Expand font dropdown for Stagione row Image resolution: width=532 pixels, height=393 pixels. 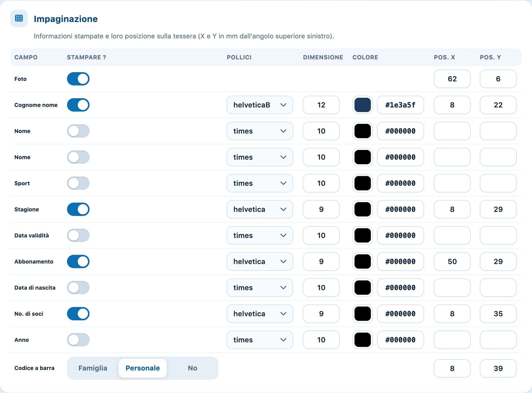coord(260,209)
